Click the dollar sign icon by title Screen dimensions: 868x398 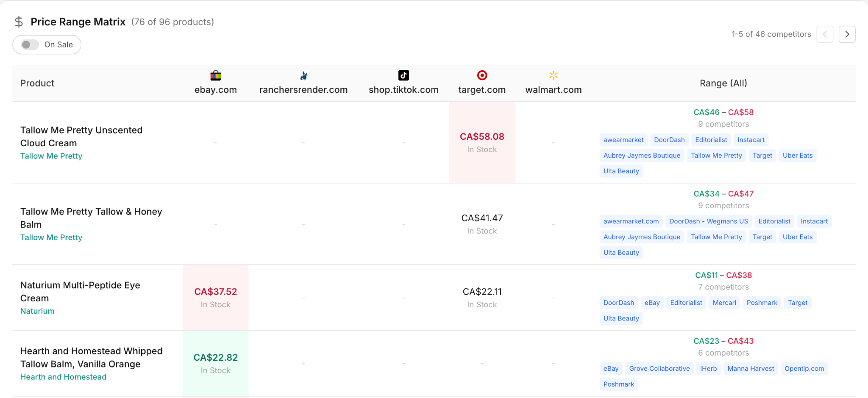19,22
